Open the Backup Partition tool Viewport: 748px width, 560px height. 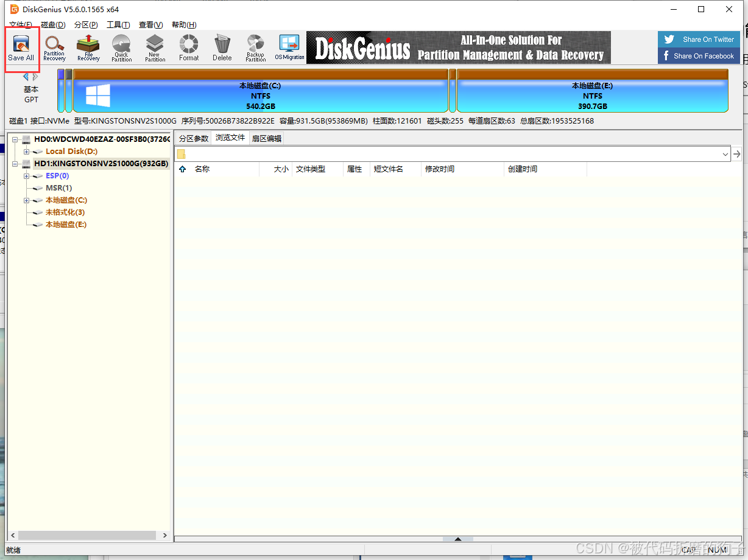256,48
